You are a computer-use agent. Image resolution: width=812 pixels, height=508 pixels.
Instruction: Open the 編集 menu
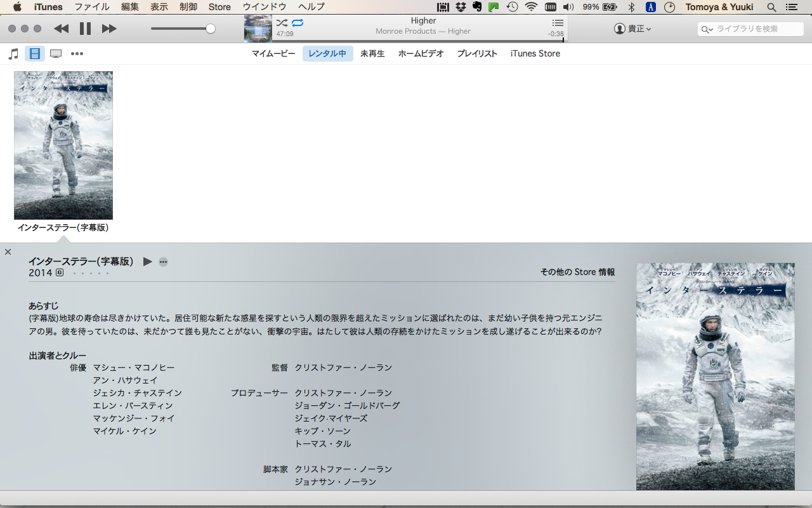pyautogui.click(x=129, y=7)
